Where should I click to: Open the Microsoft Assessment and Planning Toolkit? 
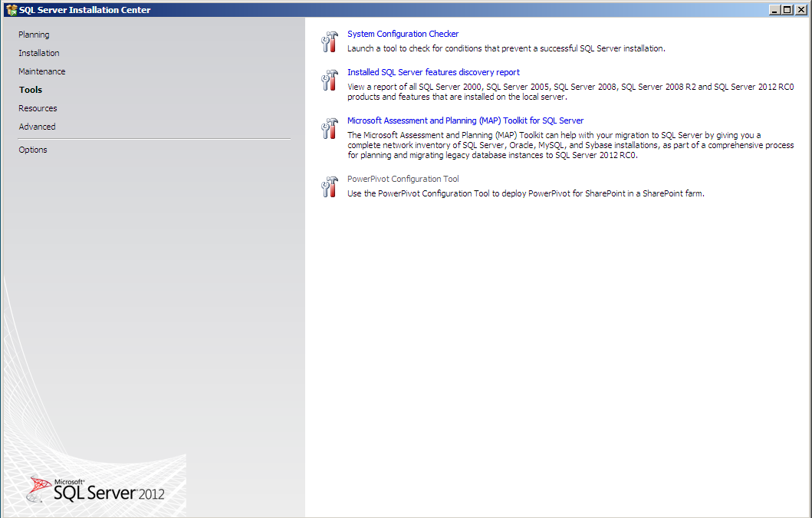coord(465,120)
